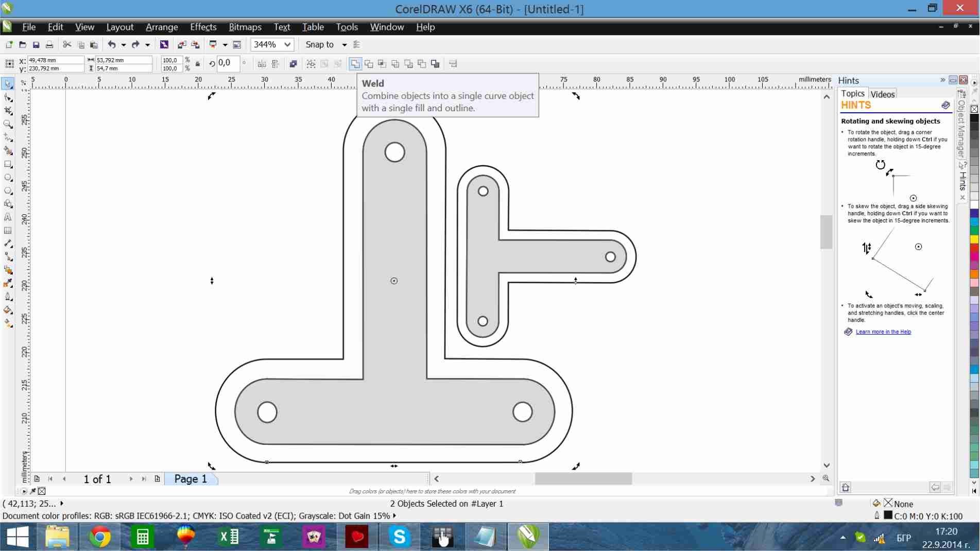Screen dimensions: 980x551
Task: Click the yellow color swatch in palette
Action: (x=974, y=239)
